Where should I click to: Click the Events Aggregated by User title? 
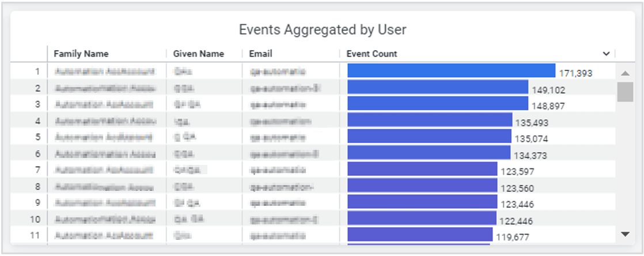pyautogui.click(x=323, y=29)
